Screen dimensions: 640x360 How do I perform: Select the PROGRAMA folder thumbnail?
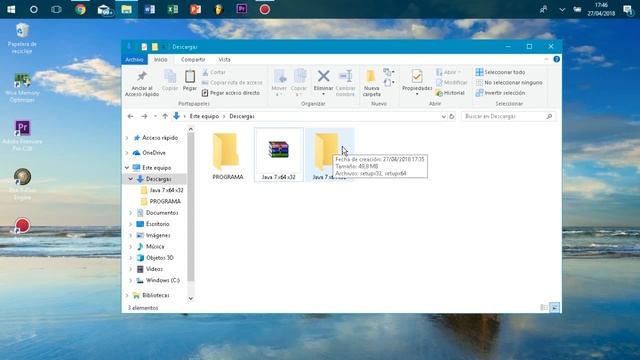pyautogui.click(x=228, y=156)
